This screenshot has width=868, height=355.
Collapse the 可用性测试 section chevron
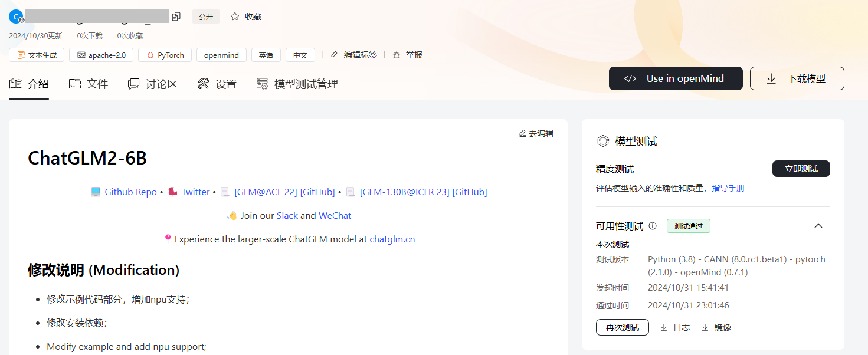tap(818, 226)
